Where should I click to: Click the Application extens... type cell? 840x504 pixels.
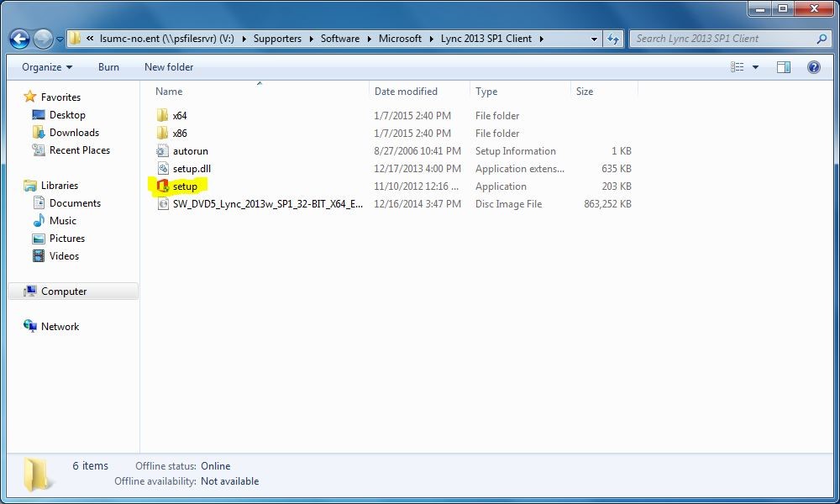519,169
